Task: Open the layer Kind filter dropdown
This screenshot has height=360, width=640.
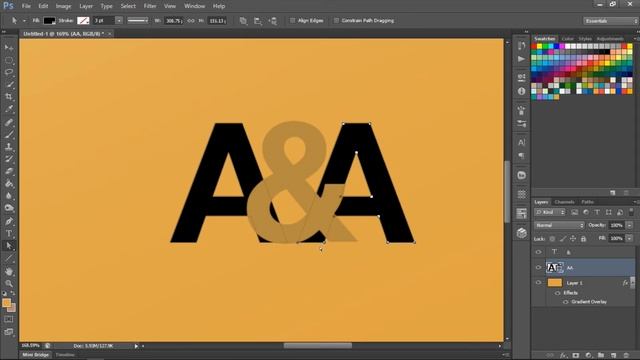Action: (x=550, y=212)
